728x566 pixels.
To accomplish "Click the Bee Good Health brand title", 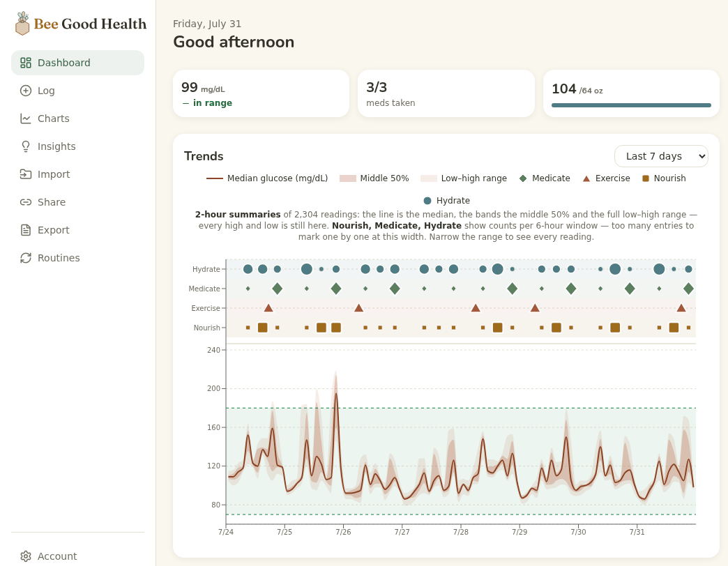I will (x=90, y=24).
